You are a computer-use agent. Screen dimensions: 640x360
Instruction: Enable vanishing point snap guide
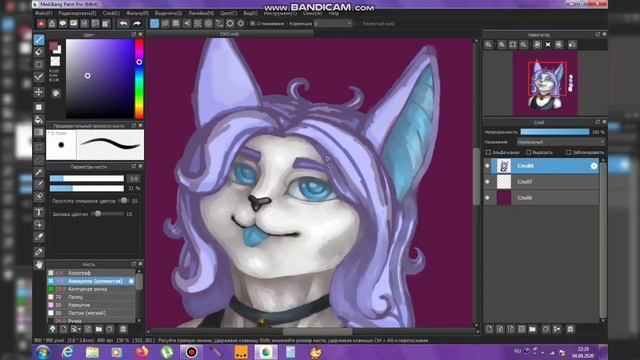point(187,24)
